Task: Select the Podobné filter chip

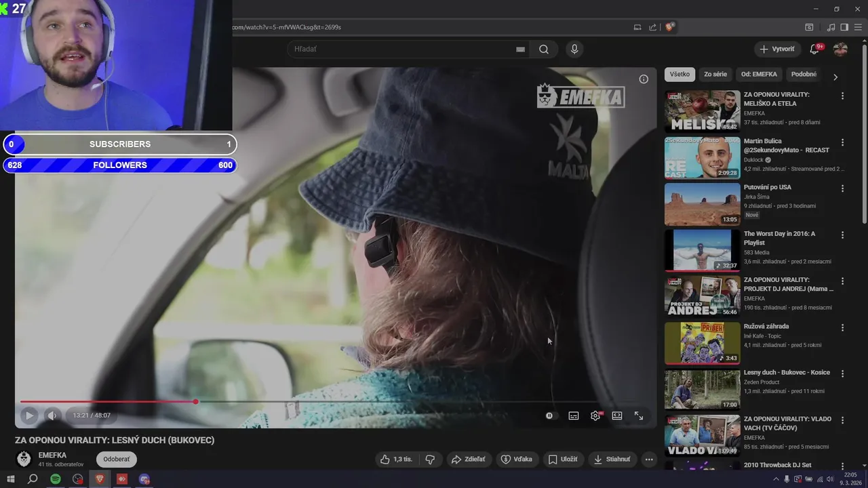Action: coord(804,75)
